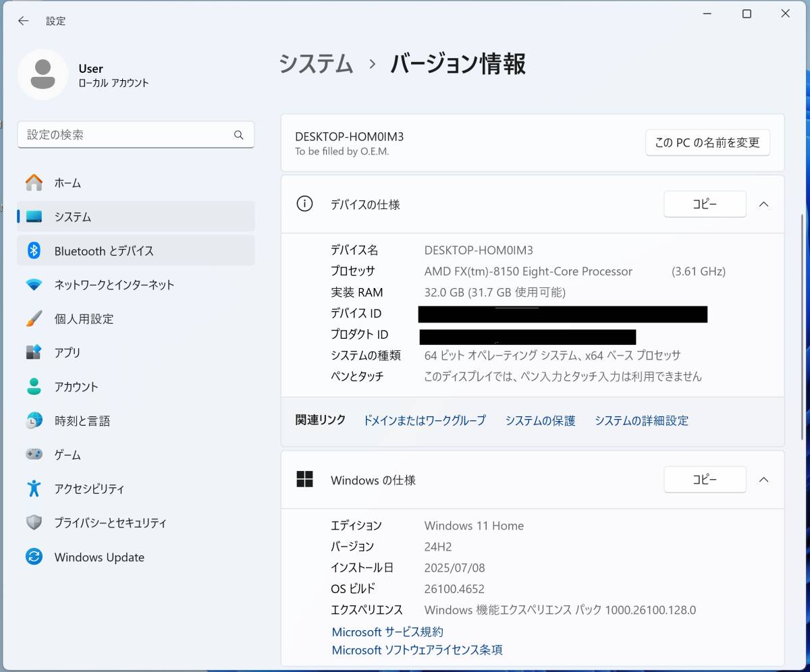The height and width of the screenshot is (672, 810).
Task: Click the システム monitor icon
Action: click(x=34, y=217)
